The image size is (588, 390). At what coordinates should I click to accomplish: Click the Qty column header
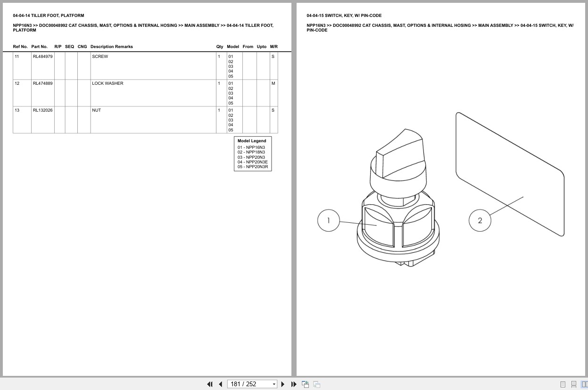tap(220, 47)
